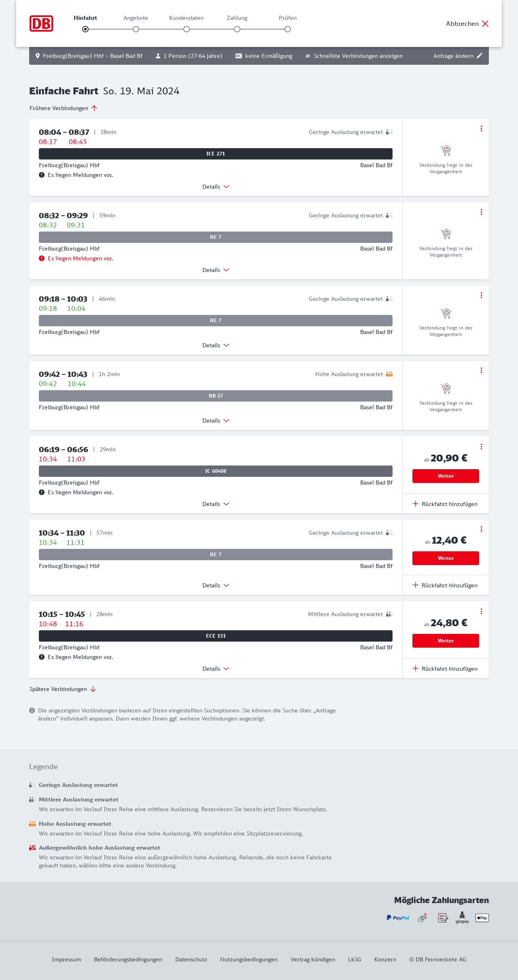Click the giropay payment icon
This screenshot has height=980, width=518.
(x=462, y=918)
